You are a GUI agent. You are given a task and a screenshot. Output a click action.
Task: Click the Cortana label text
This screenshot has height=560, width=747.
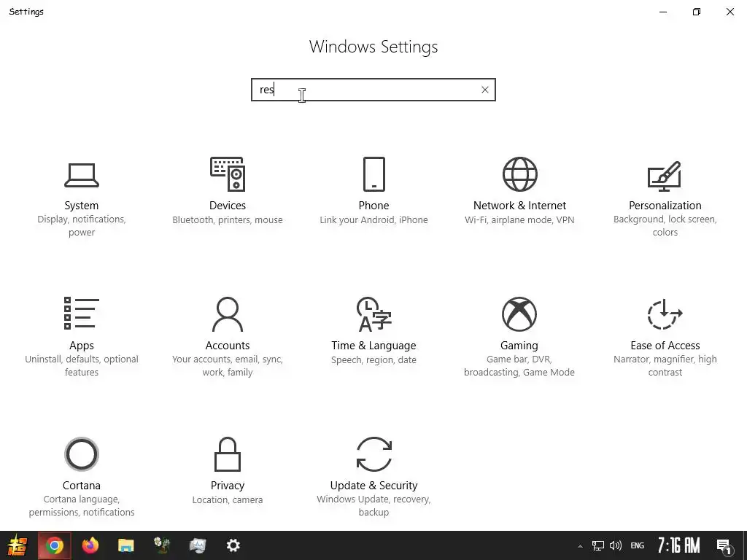coord(82,485)
